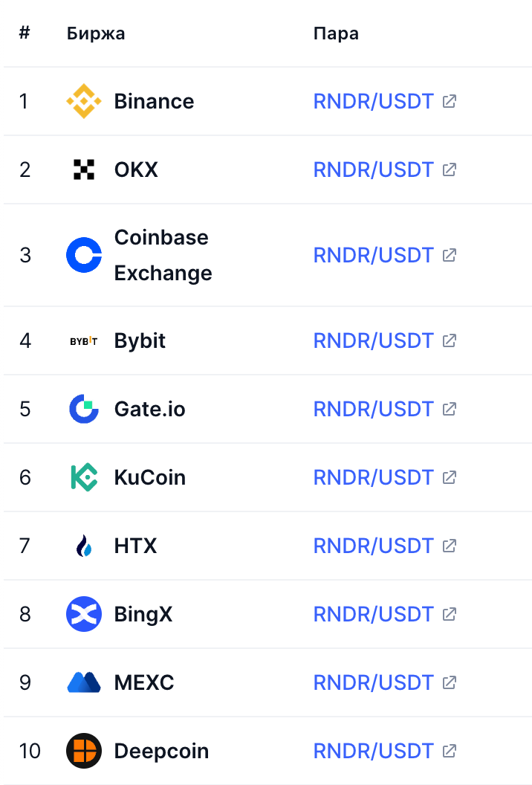Image resolution: width=532 pixels, height=785 pixels.
Task: Open the Bybit RNDR/USDT pair link
Action: click(373, 341)
